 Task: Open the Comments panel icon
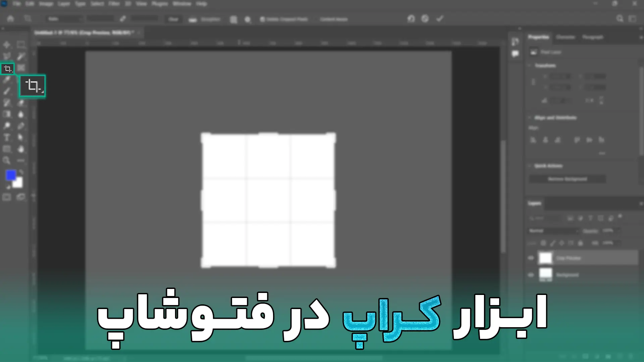[x=515, y=54]
